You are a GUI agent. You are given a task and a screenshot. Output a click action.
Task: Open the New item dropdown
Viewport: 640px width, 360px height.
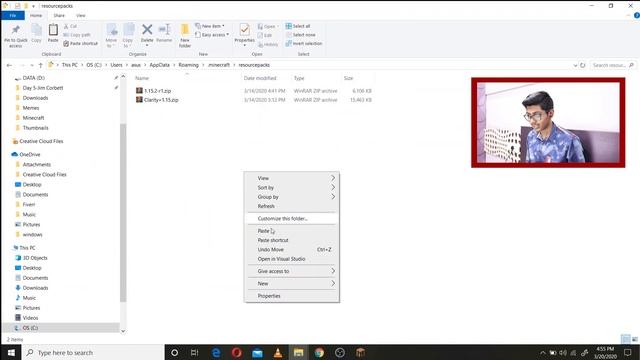210,26
